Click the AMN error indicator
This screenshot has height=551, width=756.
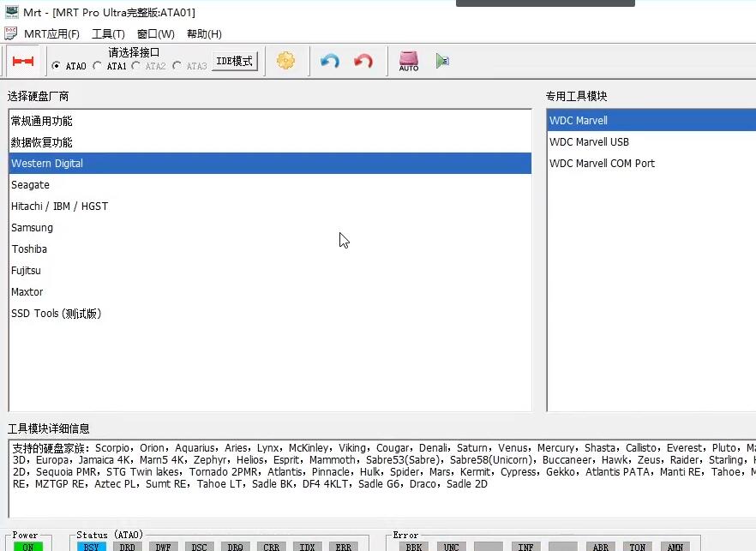pyautogui.click(x=675, y=547)
